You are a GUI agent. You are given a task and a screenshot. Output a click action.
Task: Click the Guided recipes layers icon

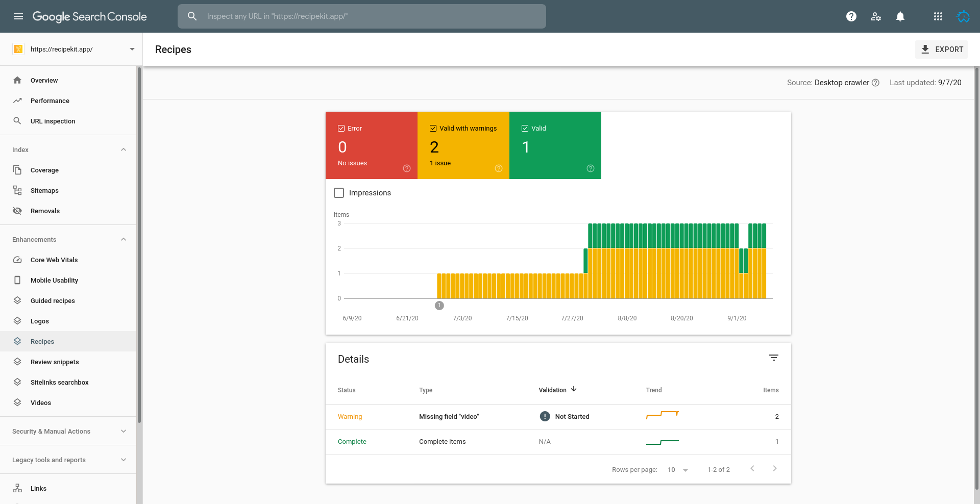pyautogui.click(x=17, y=300)
